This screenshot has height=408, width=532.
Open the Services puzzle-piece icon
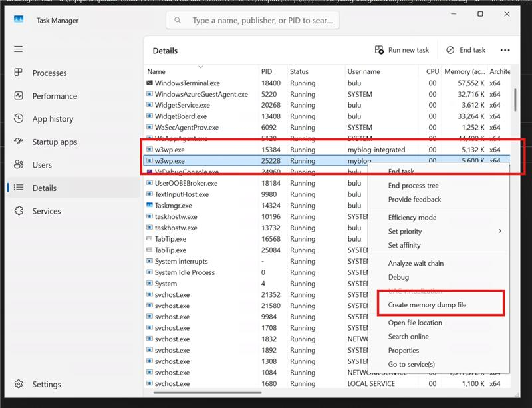19,211
